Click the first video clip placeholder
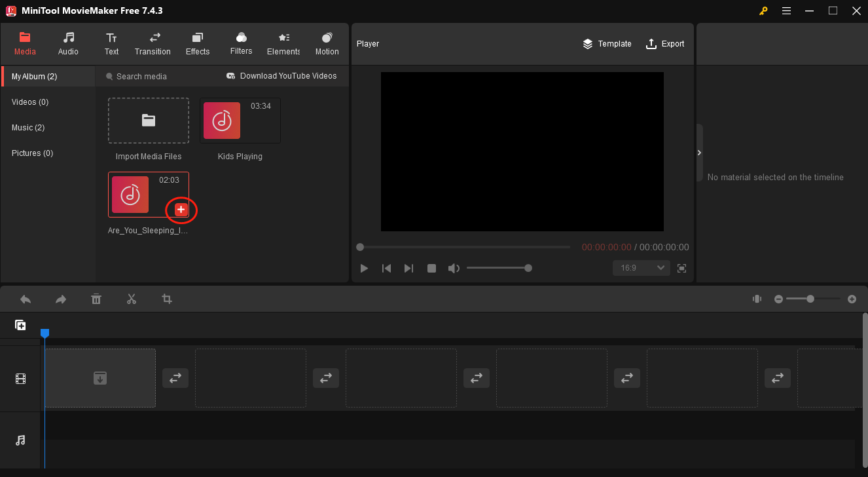The width and height of the screenshot is (868, 477). [x=100, y=378]
